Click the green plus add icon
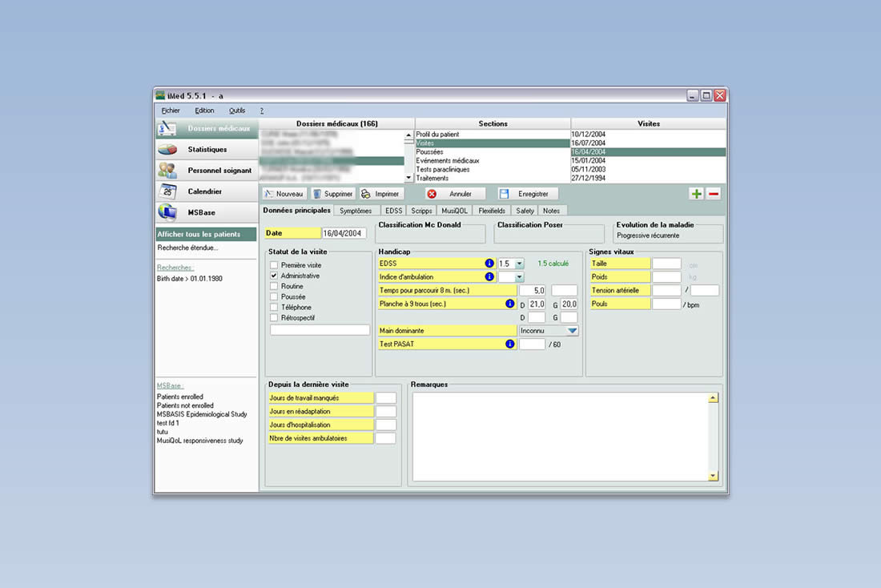 [697, 194]
